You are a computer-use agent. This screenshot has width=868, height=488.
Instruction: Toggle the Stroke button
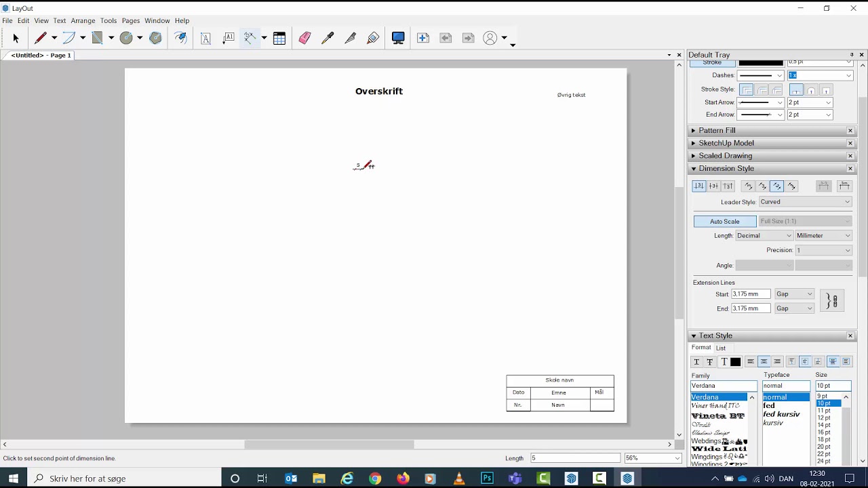tap(712, 63)
